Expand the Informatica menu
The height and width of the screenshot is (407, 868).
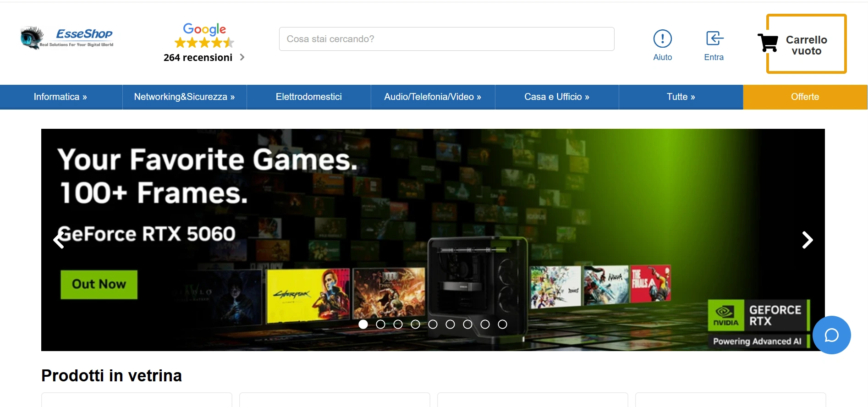60,97
